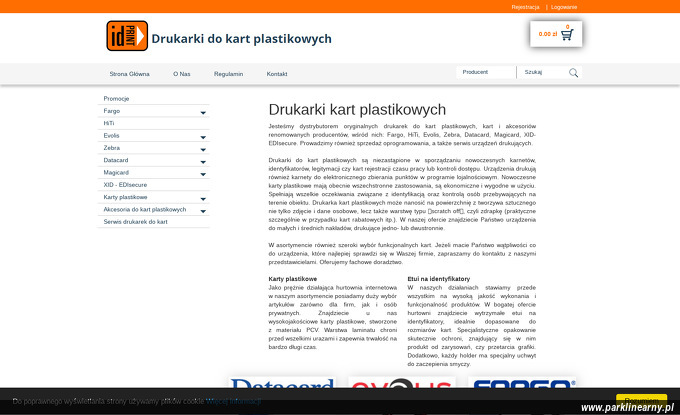
Task: Open the shopping cart icon
Action: [x=567, y=34]
